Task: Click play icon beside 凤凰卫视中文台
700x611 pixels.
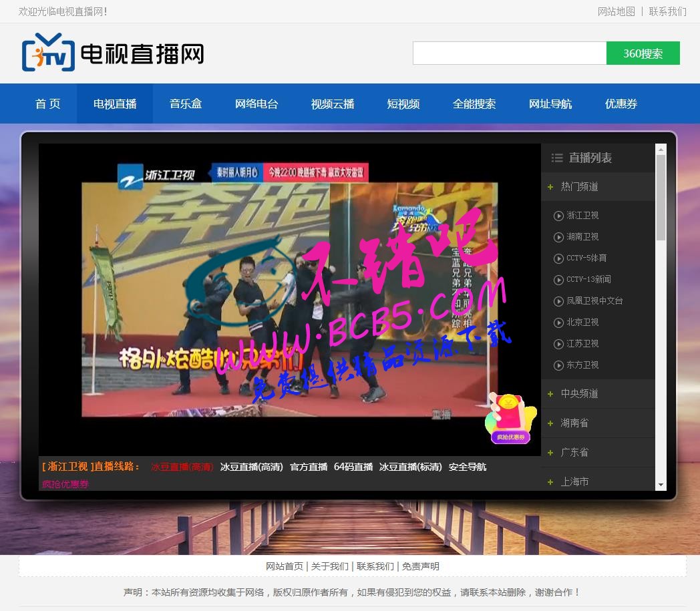Action: (558, 301)
